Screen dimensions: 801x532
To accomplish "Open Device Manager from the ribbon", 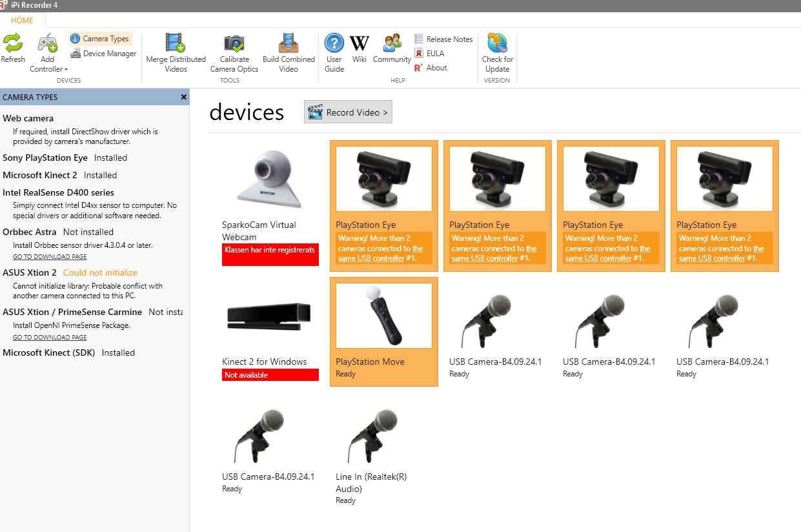I will (x=103, y=54).
